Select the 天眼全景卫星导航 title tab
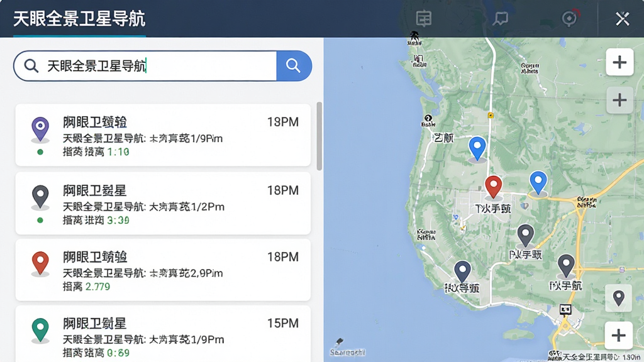This screenshot has width=644, height=362. click(x=79, y=19)
